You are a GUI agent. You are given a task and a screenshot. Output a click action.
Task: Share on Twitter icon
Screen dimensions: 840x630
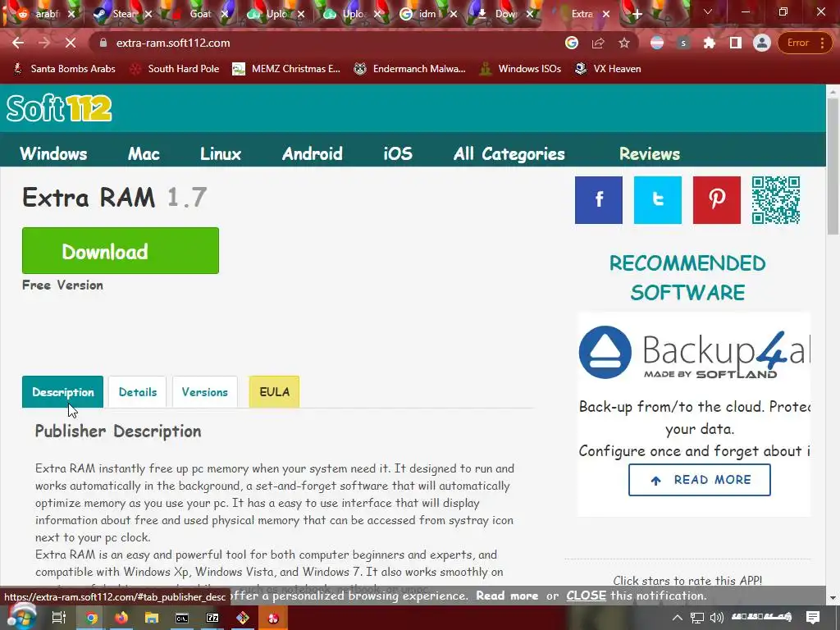[x=657, y=200]
